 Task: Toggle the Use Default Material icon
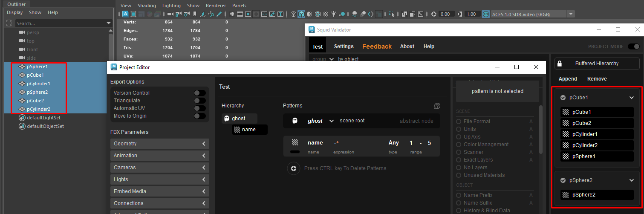point(309,14)
